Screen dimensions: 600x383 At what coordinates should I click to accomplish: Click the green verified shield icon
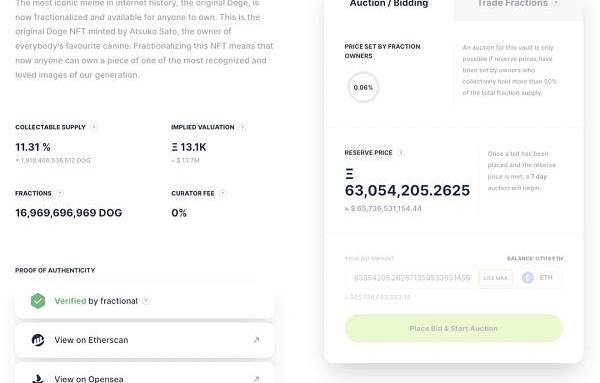38,301
